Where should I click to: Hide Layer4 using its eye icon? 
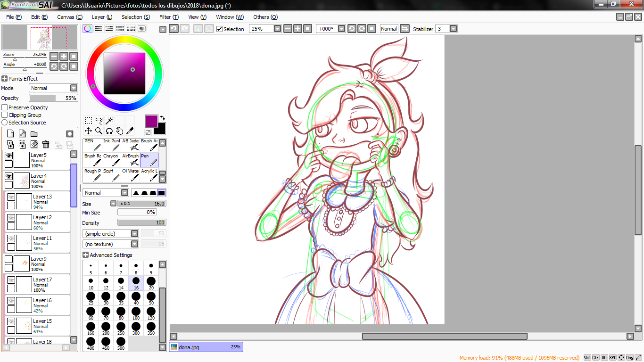coord(8,176)
